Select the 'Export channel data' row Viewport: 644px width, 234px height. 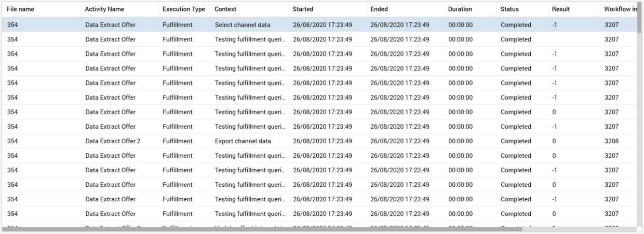click(243, 141)
